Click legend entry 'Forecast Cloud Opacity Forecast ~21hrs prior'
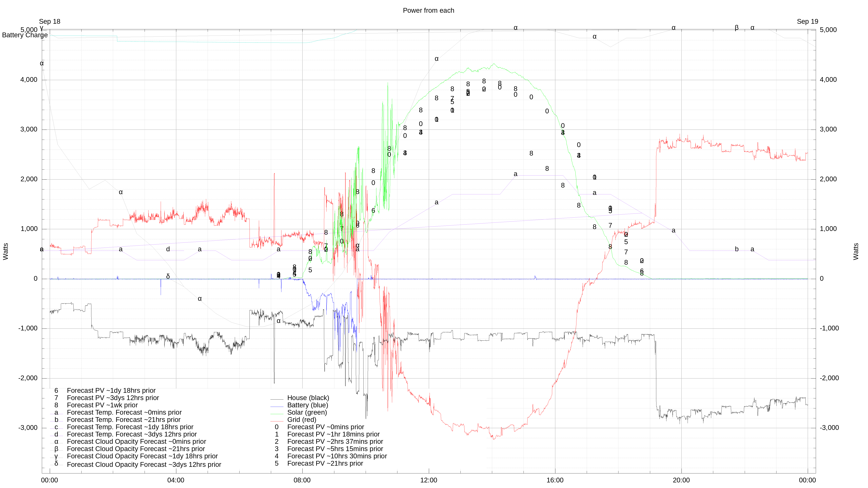The image size is (868, 488). click(136, 449)
